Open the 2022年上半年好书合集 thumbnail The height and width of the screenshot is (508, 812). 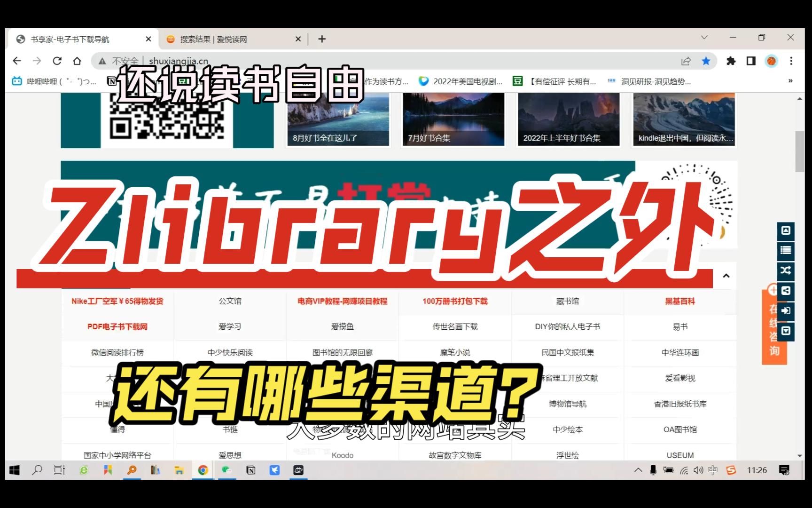pos(569,119)
